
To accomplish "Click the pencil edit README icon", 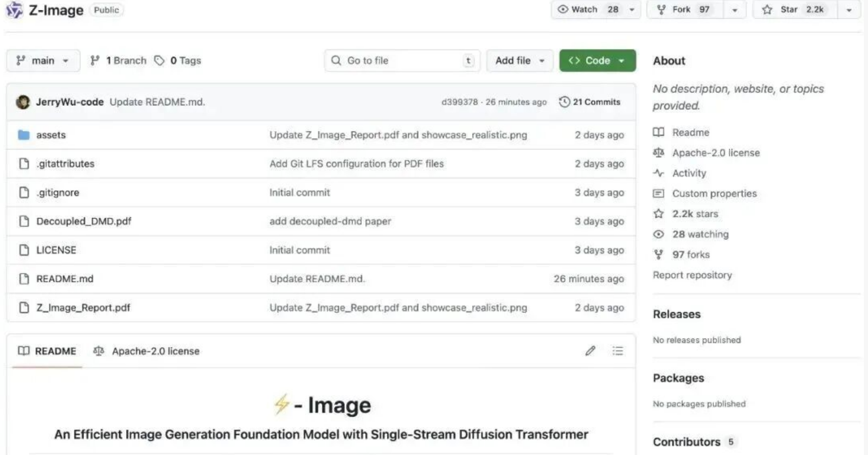I will (x=590, y=351).
